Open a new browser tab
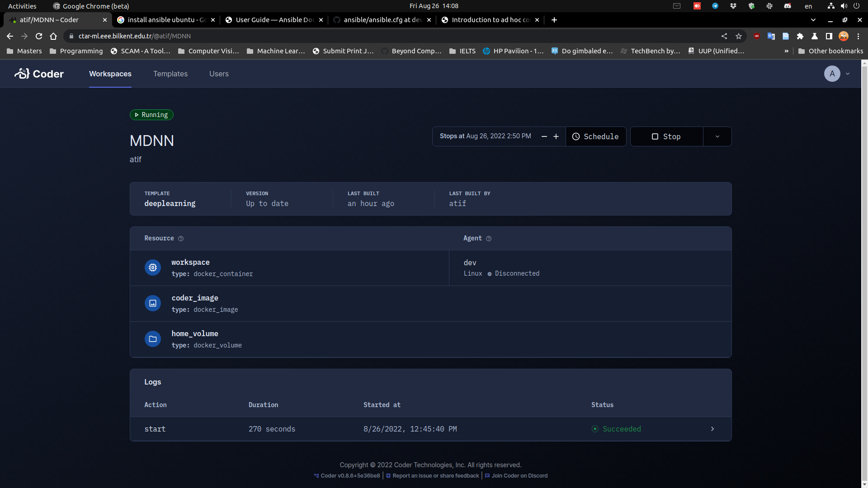868x488 pixels. tap(554, 20)
